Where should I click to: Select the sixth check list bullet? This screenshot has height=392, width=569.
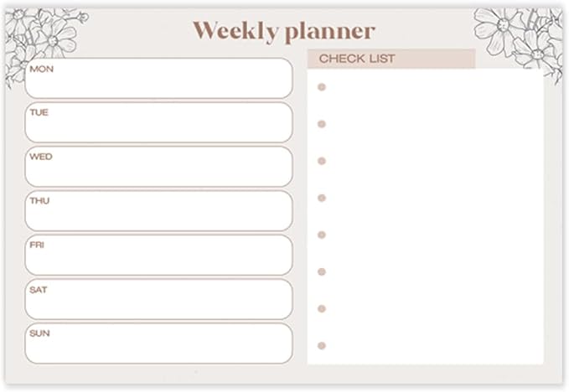322,271
